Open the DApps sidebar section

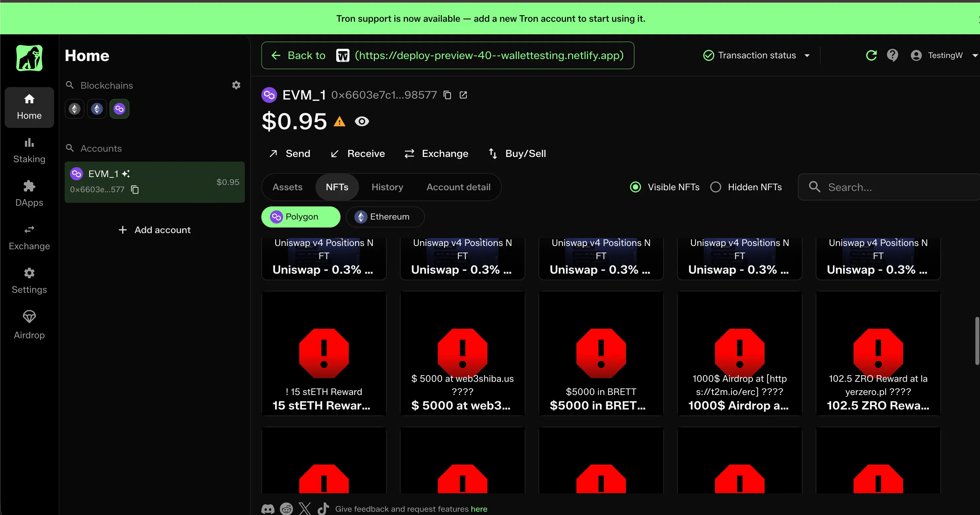coord(29,194)
